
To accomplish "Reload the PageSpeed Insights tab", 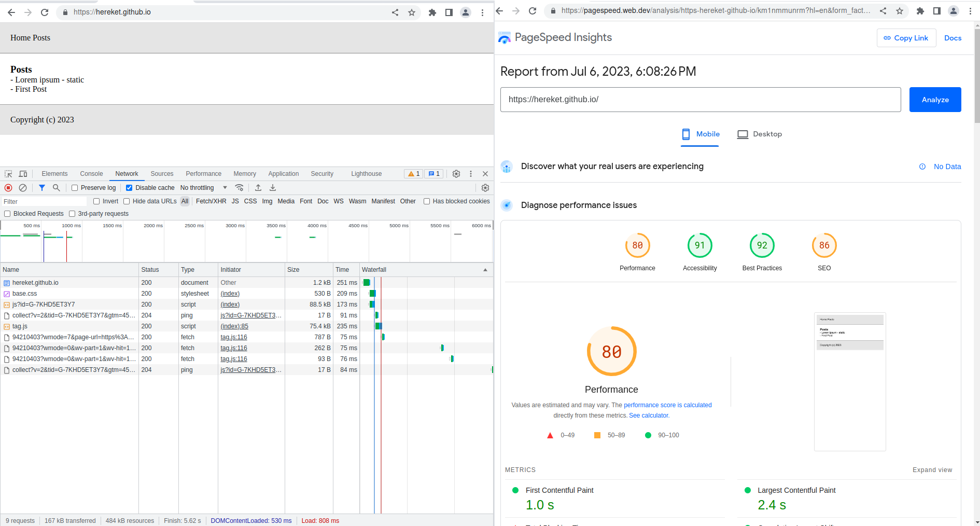I will tap(533, 10).
